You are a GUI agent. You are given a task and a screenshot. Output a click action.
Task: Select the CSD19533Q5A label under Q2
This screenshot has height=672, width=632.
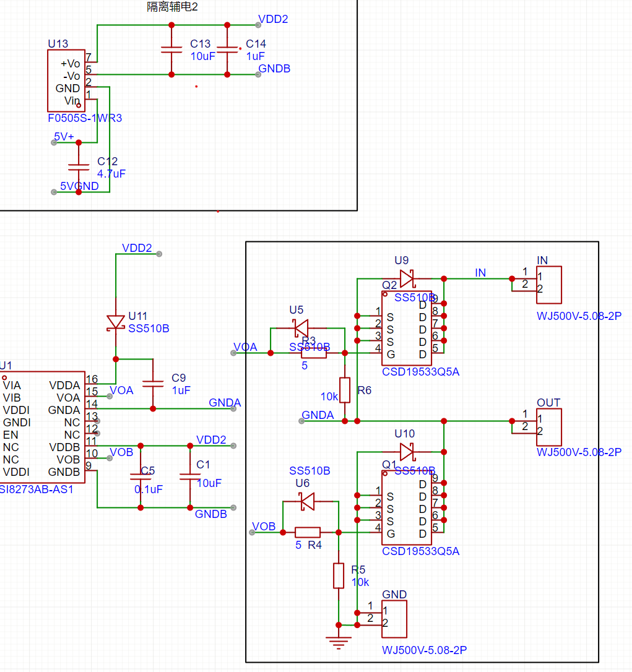pos(421,371)
